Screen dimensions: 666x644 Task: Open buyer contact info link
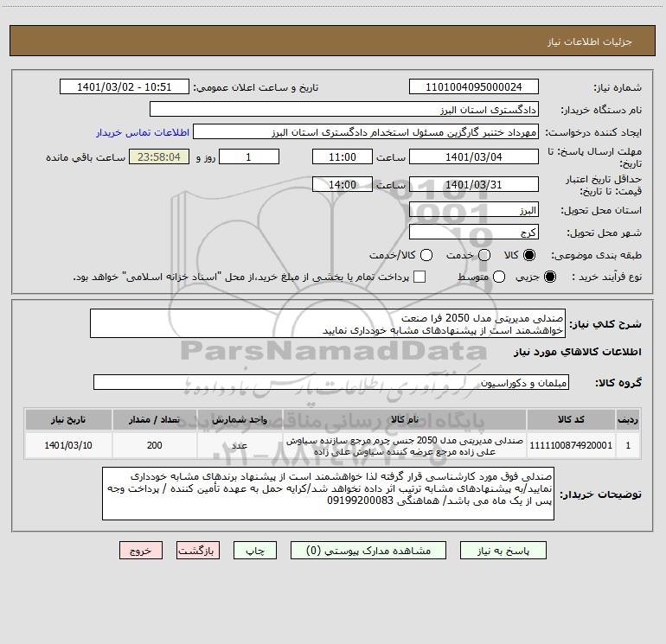[x=143, y=132]
